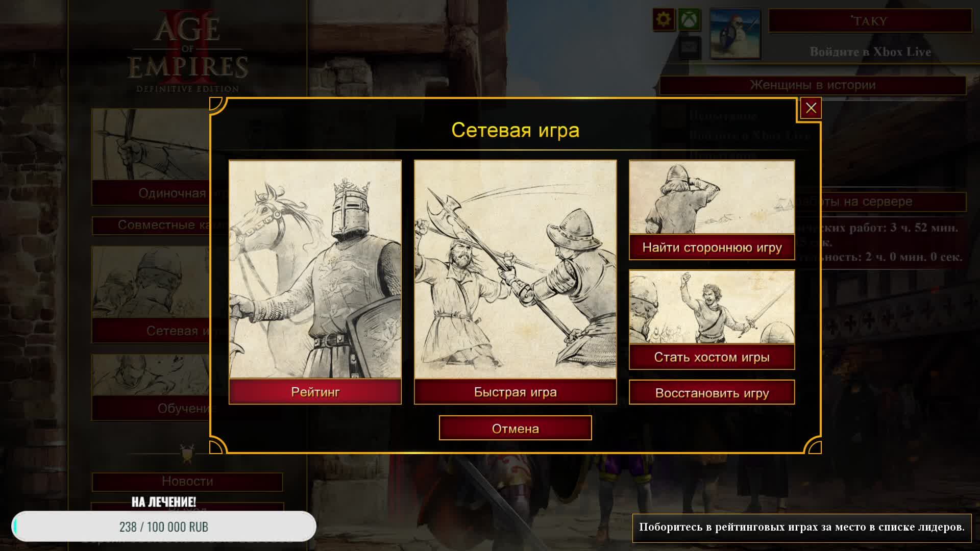Close the Сетевая игра dialog
Screen dimensions: 980x551
point(811,108)
